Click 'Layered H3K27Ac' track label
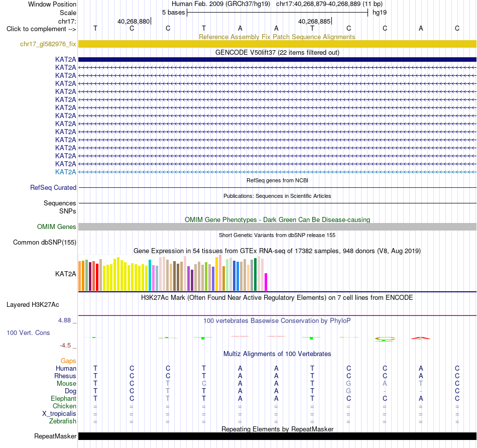477x448 pixels. click(33, 305)
